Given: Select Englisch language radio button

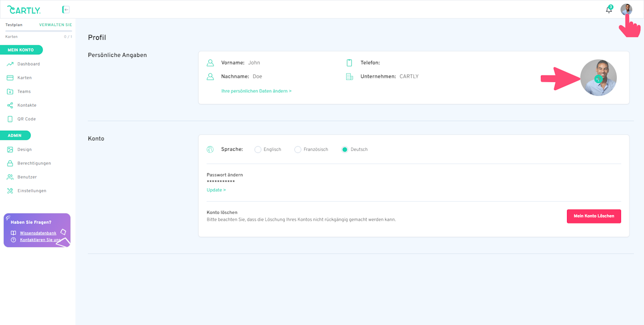Looking at the screenshot, I should coord(258,149).
